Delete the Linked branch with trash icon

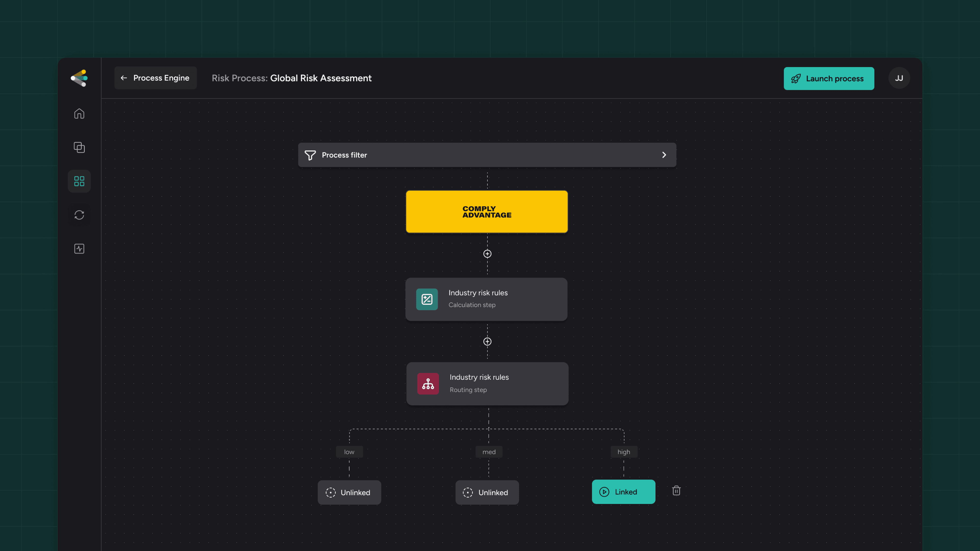coord(676,491)
